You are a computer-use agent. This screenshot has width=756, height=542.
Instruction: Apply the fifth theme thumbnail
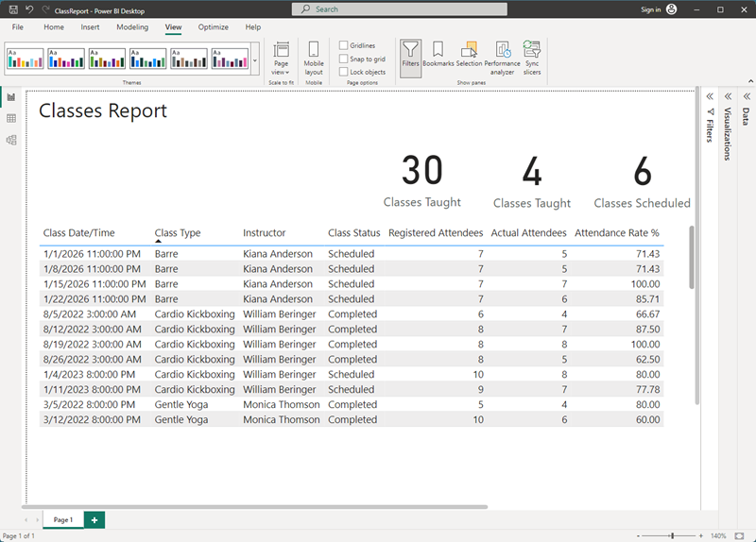click(x=189, y=59)
